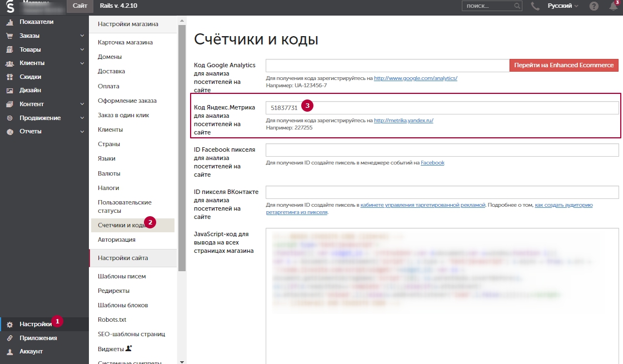Expand the Товары submenu arrow
This screenshot has height=364, width=623.
point(82,49)
